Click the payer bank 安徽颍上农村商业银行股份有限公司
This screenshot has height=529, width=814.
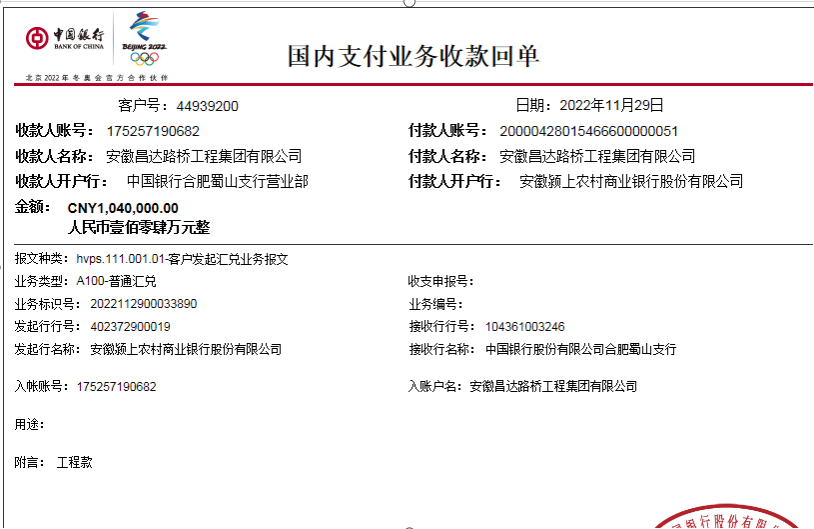click(x=631, y=182)
